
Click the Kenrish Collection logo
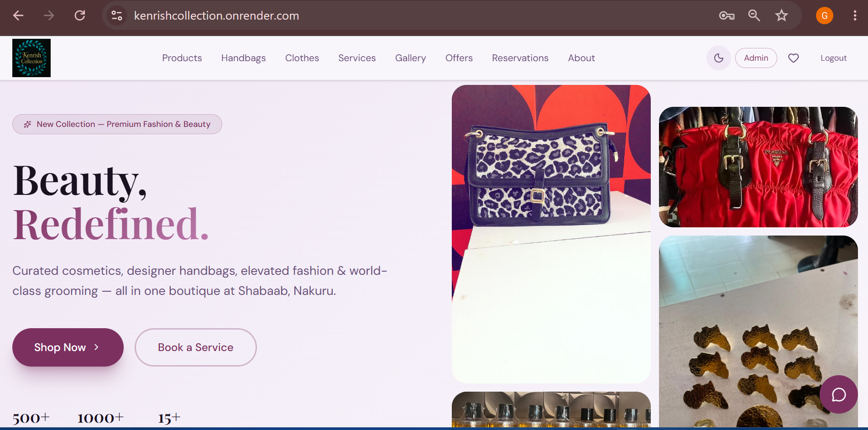31,58
